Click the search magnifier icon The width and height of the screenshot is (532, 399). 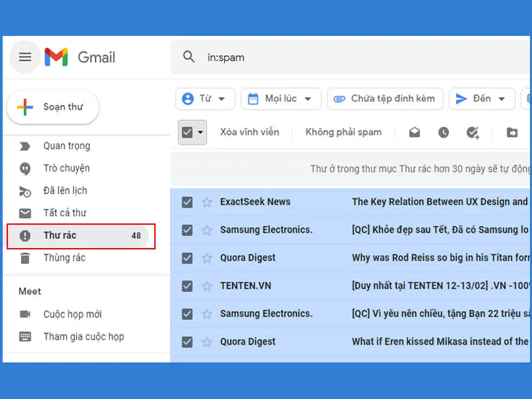pyautogui.click(x=189, y=57)
